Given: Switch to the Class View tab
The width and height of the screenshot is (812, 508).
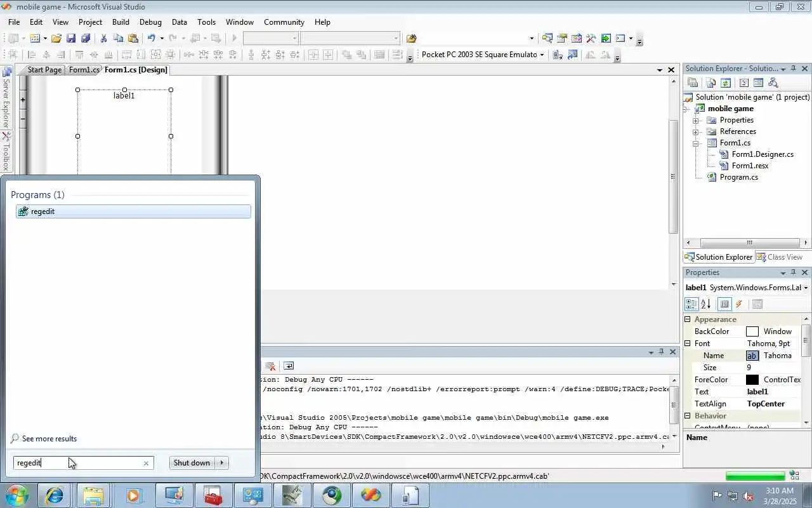Looking at the screenshot, I should pos(780,257).
